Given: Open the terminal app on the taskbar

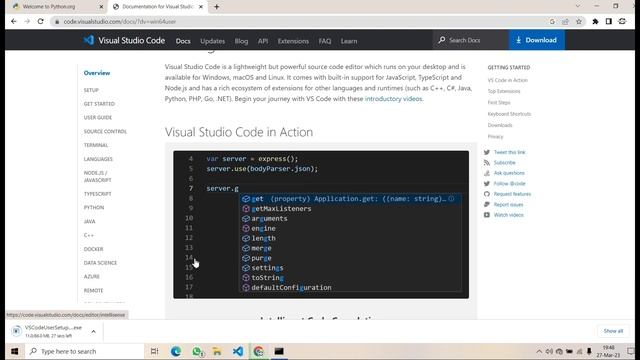Looking at the screenshot, I should click(x=279, y=351).
